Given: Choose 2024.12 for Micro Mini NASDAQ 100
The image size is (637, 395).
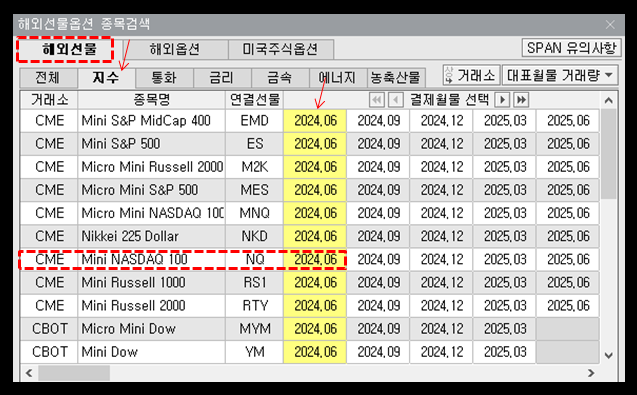Looking at the screenshot, I should 442,213.
